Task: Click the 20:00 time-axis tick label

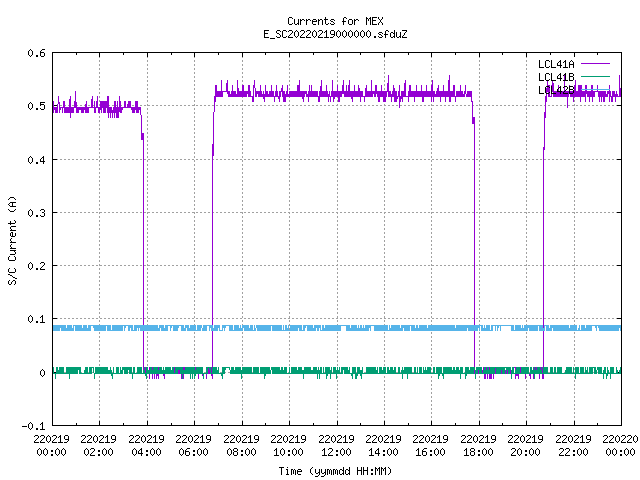Action: 525,452
